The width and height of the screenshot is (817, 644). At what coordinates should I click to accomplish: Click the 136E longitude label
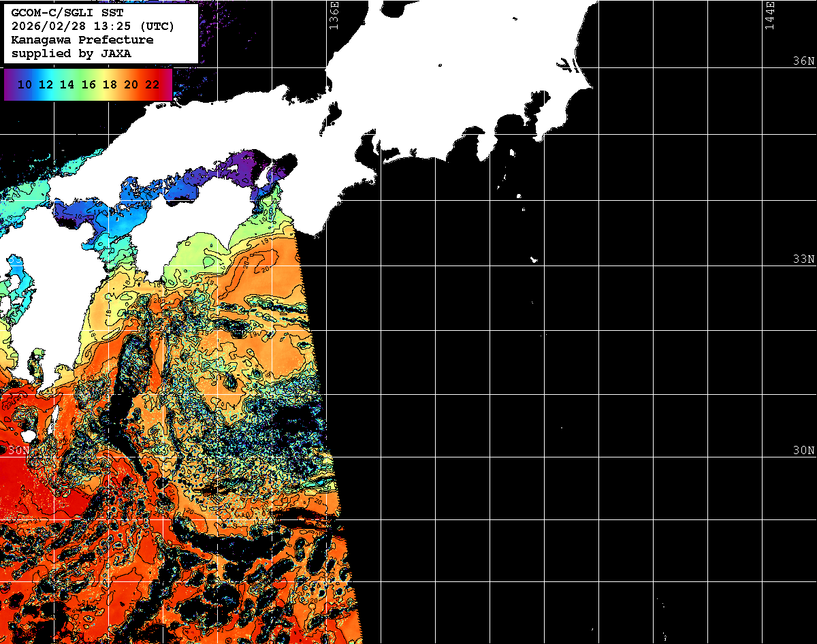pyautogui.click(x=334, y=15)
